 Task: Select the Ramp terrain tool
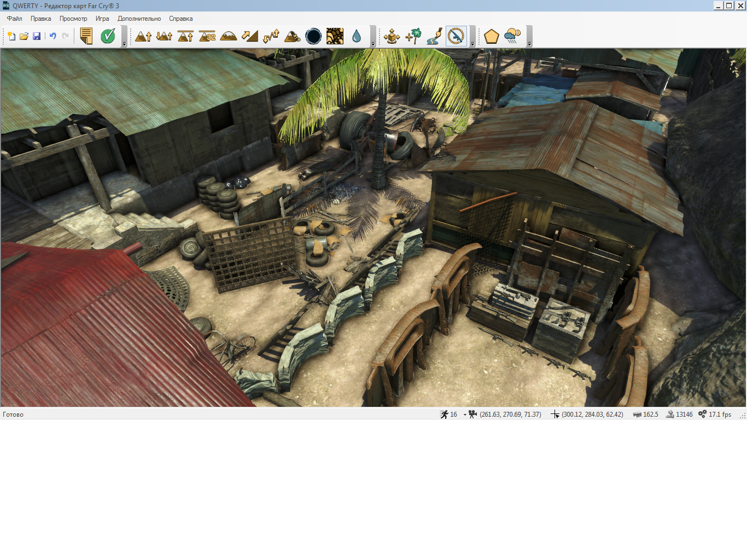pos(250,36)
